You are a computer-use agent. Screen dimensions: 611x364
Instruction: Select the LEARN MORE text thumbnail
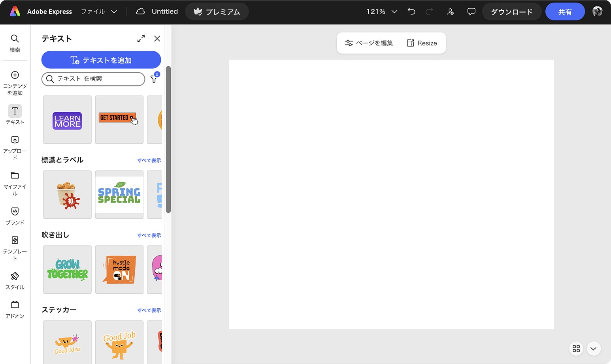(67, 120)
